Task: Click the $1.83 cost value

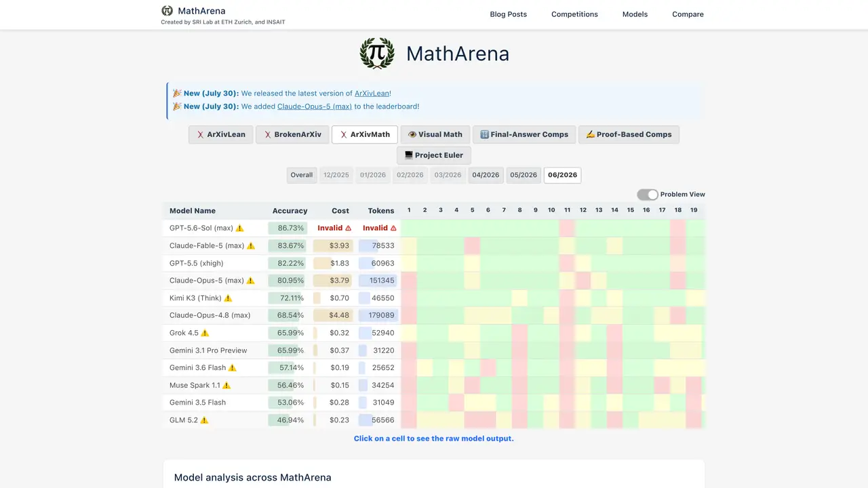Action: click(340, 263)
